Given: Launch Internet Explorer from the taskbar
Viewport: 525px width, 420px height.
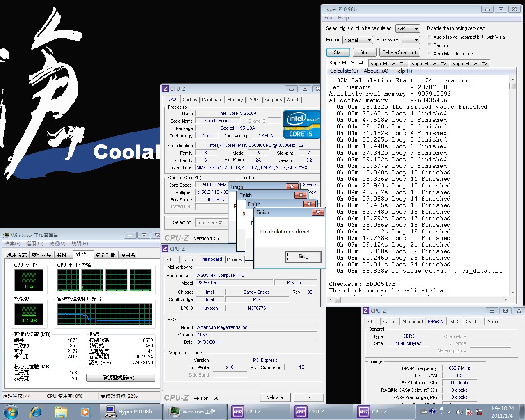Looking at the screenshot, I should coord(36,411).
